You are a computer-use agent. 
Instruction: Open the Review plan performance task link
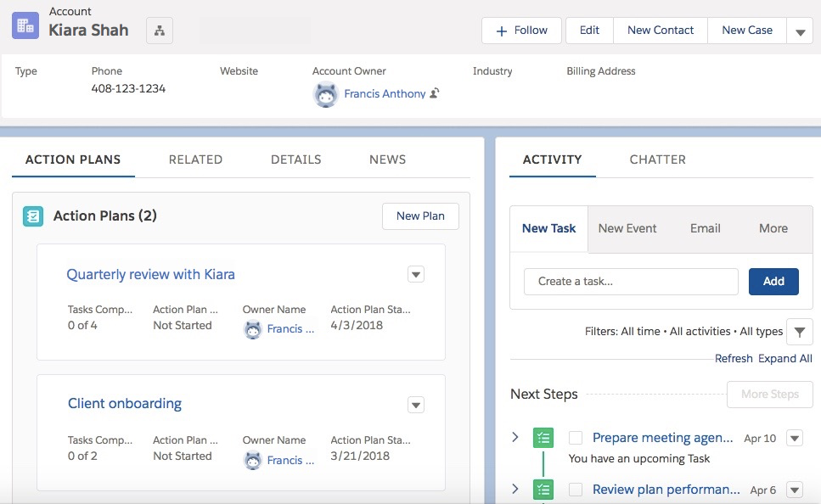(666, 490)
